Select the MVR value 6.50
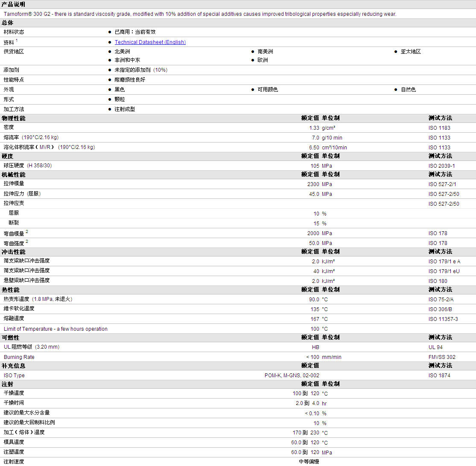Screen dimensions: 476x466 pyautogui.click(x=314, y=148)
